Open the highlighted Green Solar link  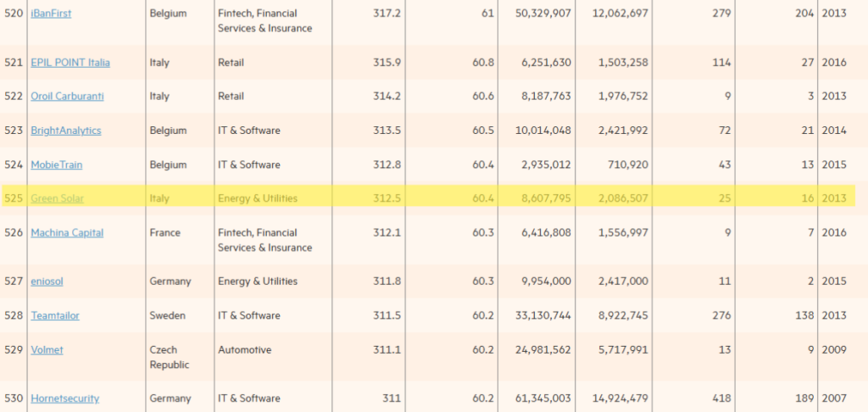[x=57, y=198]
